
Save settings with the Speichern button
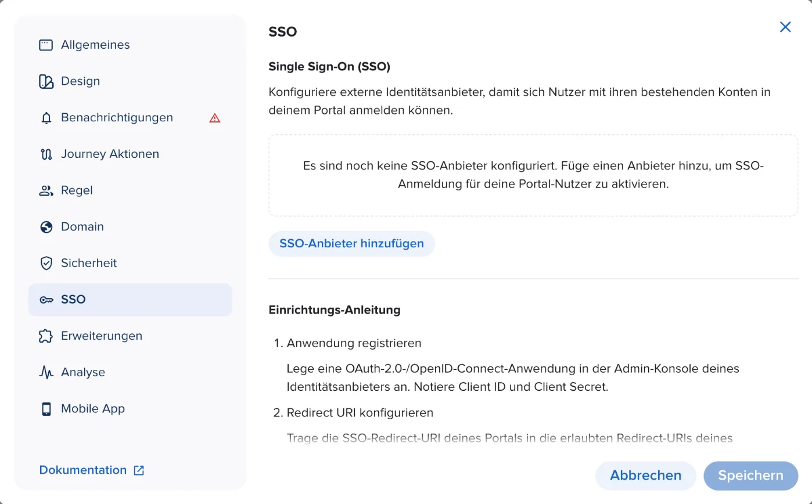tap(750, 476)
